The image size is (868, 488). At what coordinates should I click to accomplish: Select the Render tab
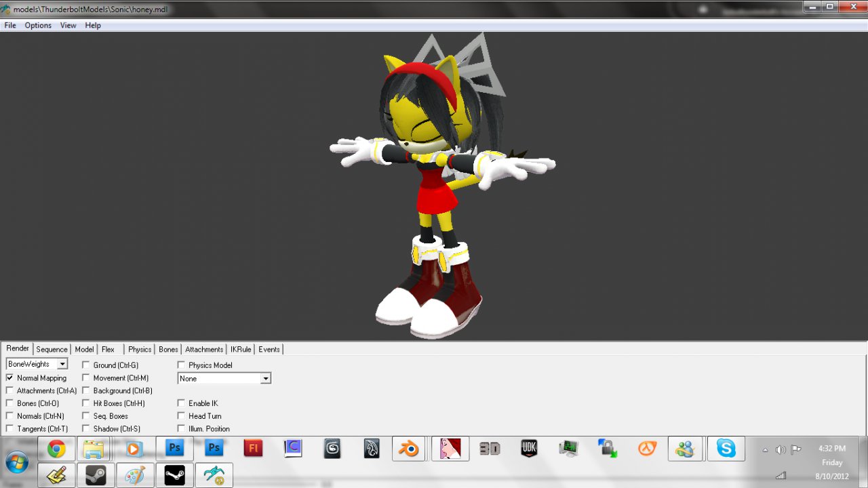pyautogui.click(x=18, y=348)
